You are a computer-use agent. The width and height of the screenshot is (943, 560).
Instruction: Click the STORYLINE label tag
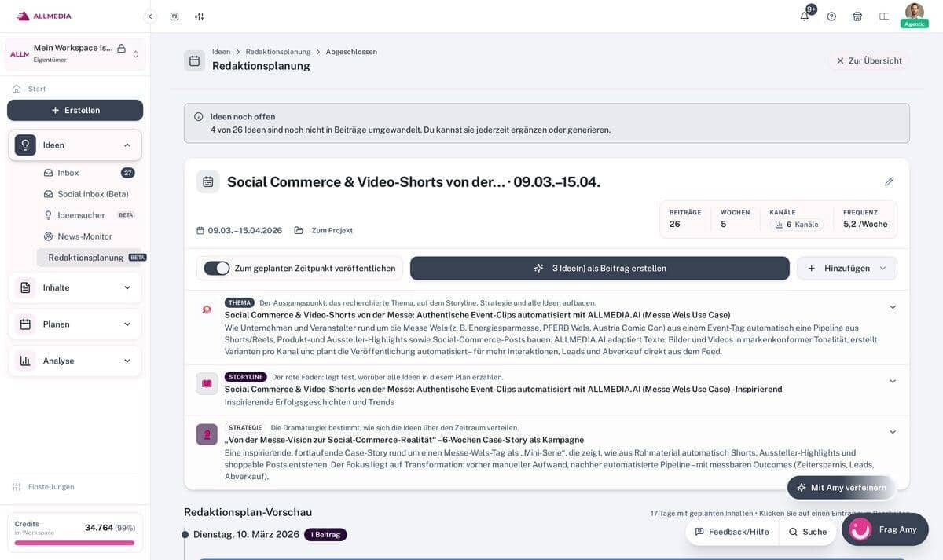(246, 377)
